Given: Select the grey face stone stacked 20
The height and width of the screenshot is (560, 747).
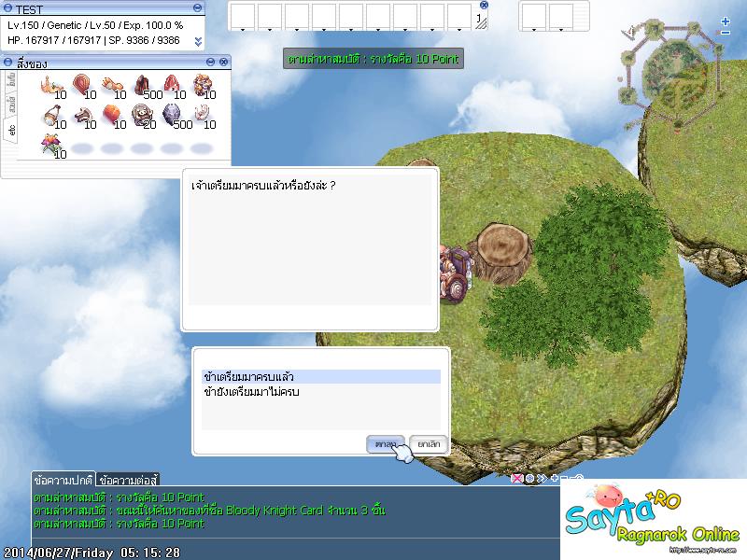Looking at the screenshot, I should point(142,115).
